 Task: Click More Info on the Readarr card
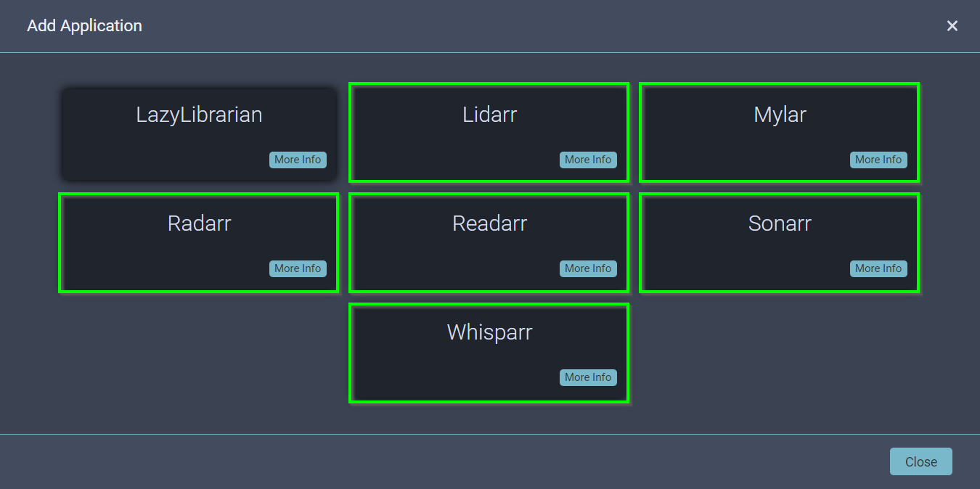click(588, 268)
